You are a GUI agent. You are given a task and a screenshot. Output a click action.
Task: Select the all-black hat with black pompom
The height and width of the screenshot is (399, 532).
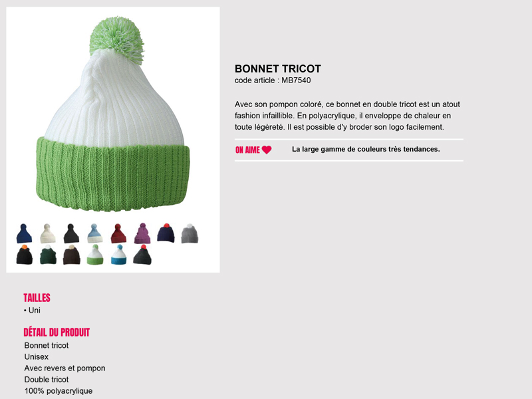pyautogui.click(x=71, y=233)
